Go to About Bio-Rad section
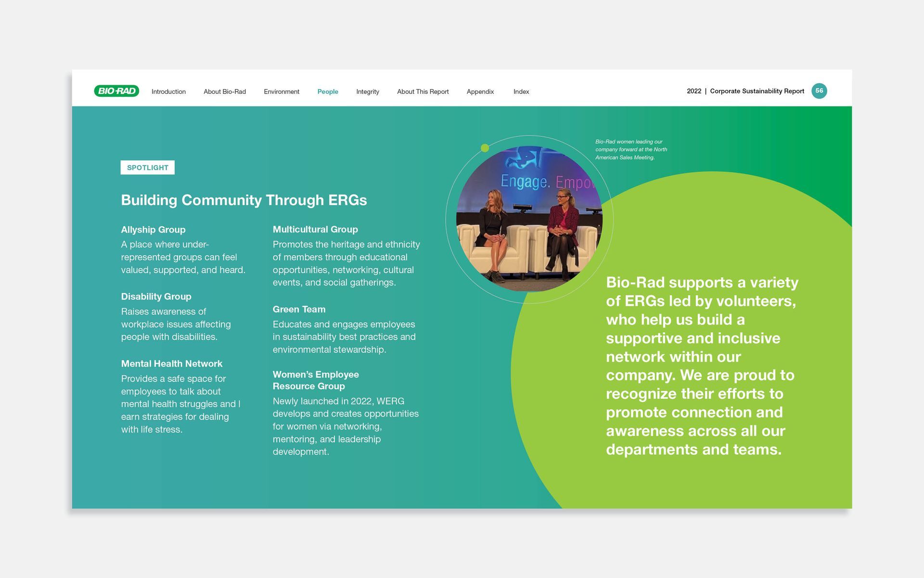Image resolution: width=924 pixels, height=578 pixels. [225, 92]
